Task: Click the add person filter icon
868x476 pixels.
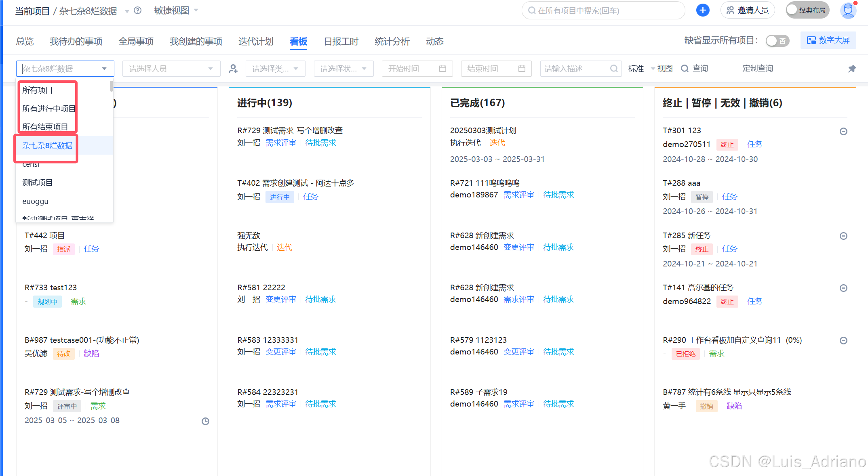Action: (x=233, y=69)
